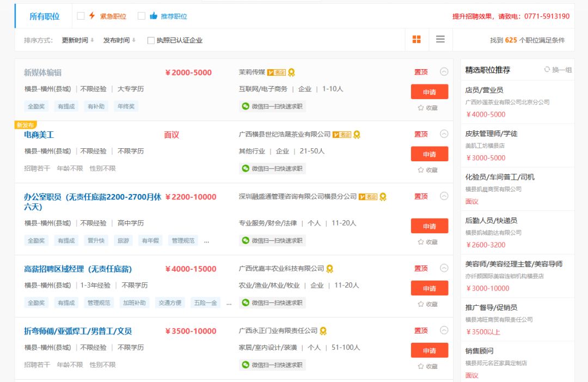The image size is (588, 382).
Task: Open recommended job 美容师/美容经理主管/美容导师
Action: 514,264
